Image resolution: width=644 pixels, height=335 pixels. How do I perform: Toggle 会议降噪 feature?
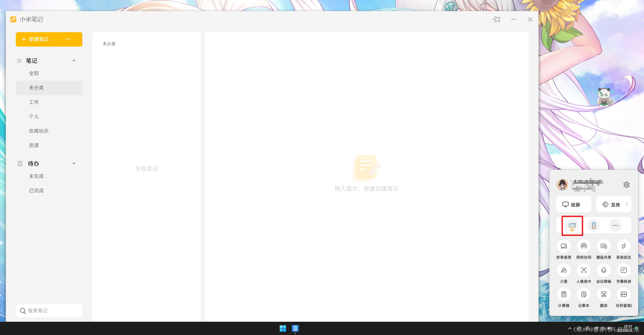pyautogui.click(x=604, y=270)
